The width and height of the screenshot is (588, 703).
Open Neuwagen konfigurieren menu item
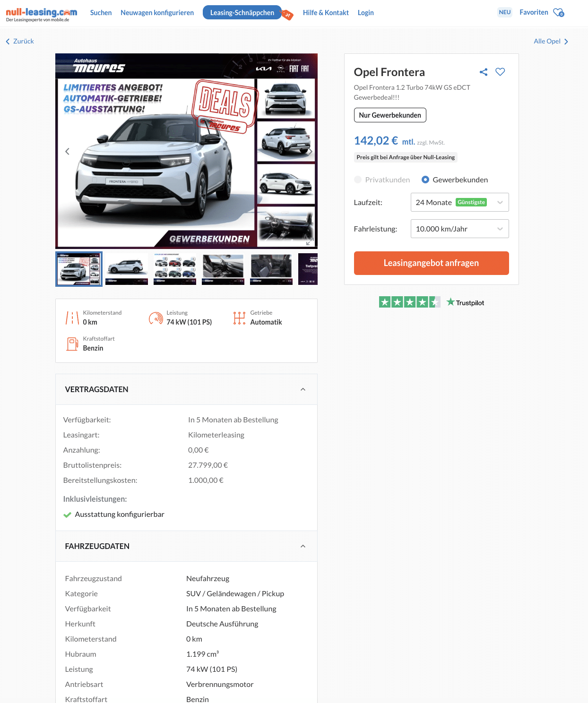click(157, 13)
